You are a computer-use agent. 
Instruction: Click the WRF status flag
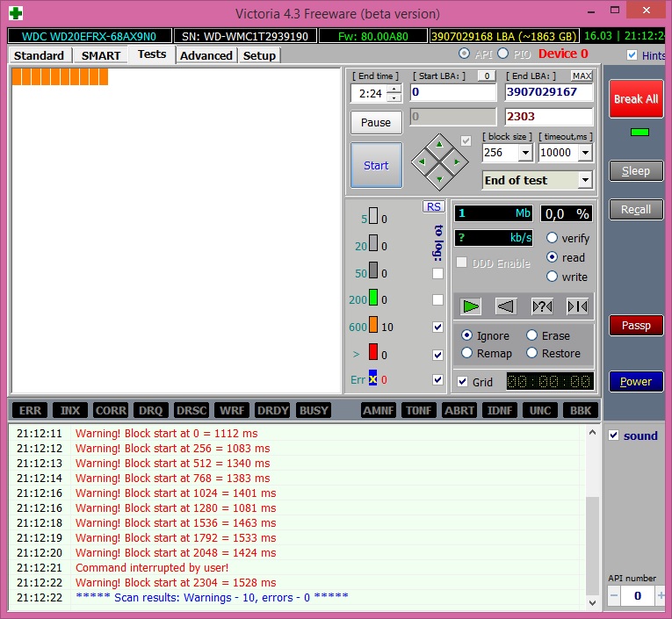tap(232, 411)
